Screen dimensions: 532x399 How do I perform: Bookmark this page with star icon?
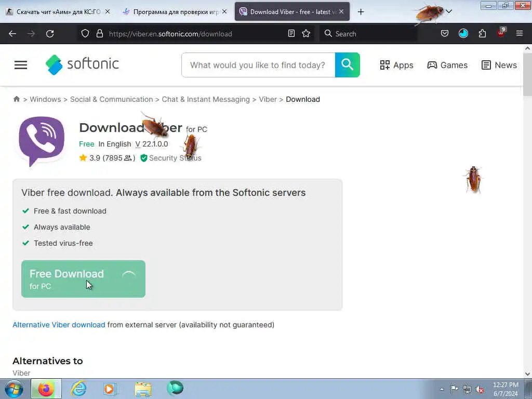click(x=306, y=34)
